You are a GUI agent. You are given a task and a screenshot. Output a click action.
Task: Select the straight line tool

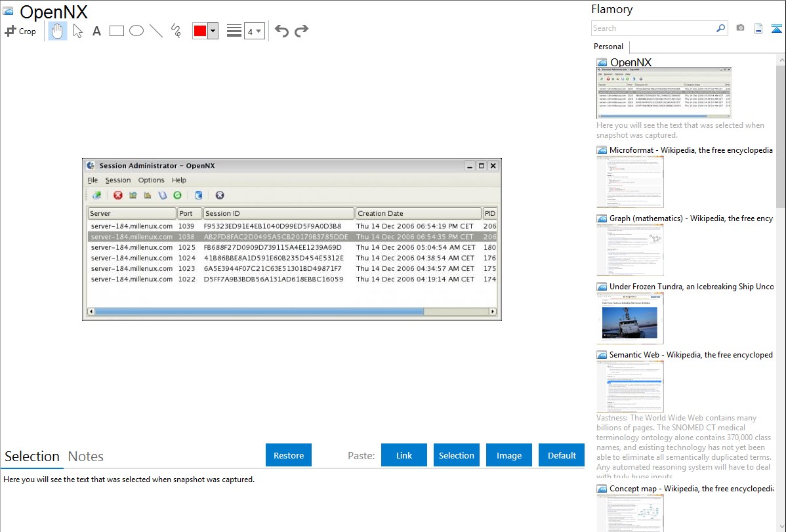[156, 31]
